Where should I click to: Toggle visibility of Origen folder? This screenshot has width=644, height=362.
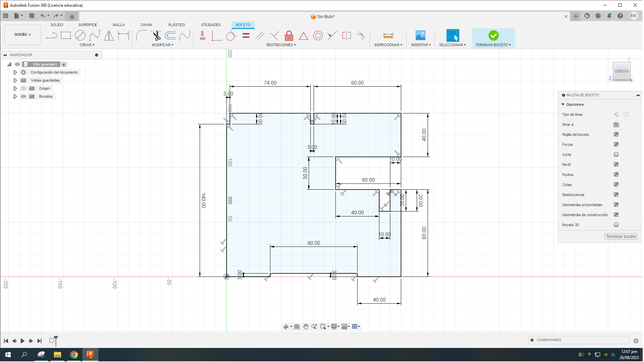pyautogui.click(x=23, y=89)
